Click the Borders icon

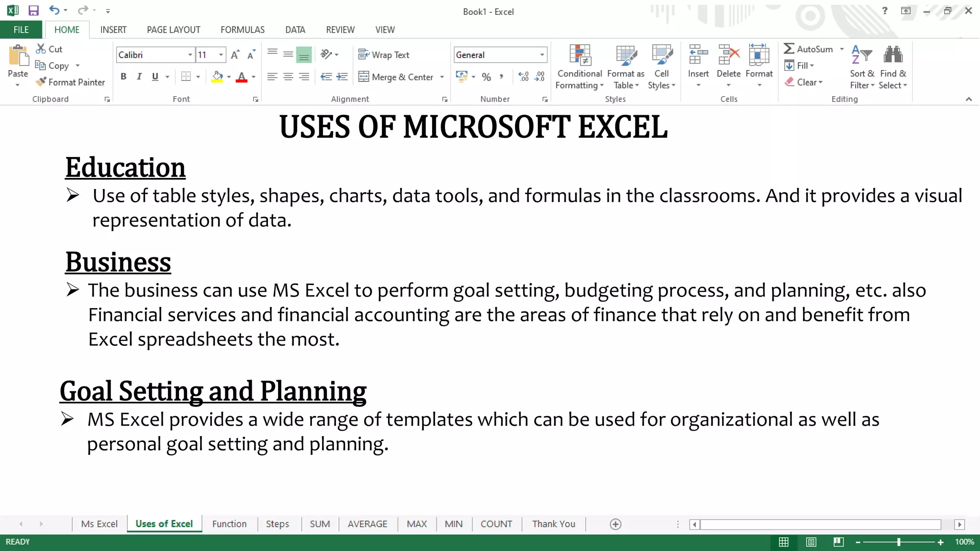tap(186, 77)
